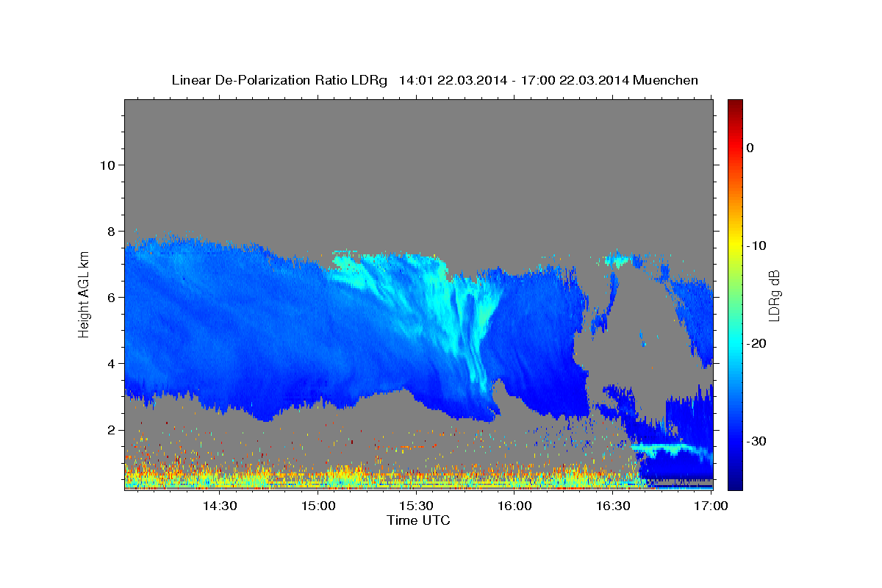
Task: Click the colorbar value label -20
Action: pos(756,343)
